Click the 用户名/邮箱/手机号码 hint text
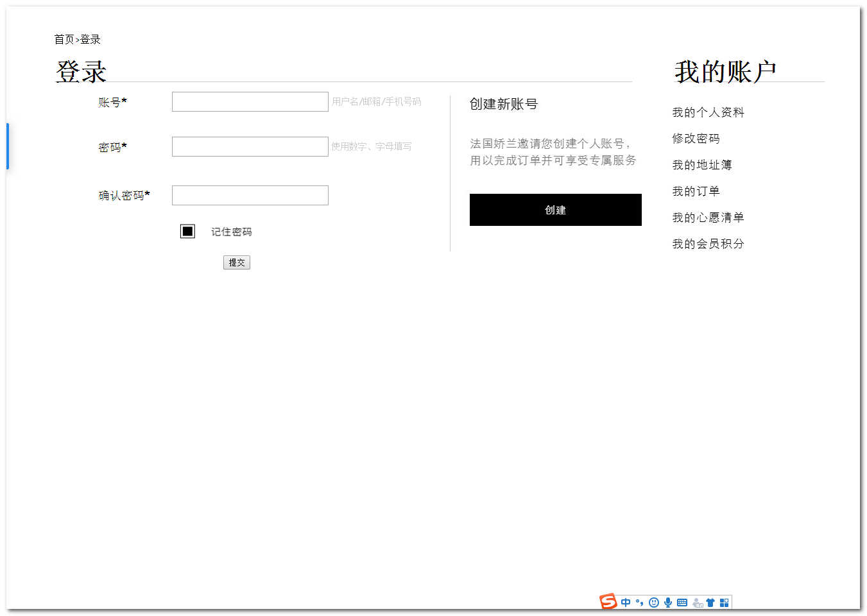This screenshot has height=616, width=867. point(377,101)
